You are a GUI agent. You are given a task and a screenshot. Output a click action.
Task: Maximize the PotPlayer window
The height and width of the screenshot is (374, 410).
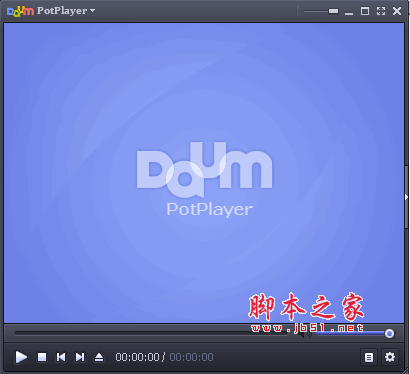[x=365, y=11]
